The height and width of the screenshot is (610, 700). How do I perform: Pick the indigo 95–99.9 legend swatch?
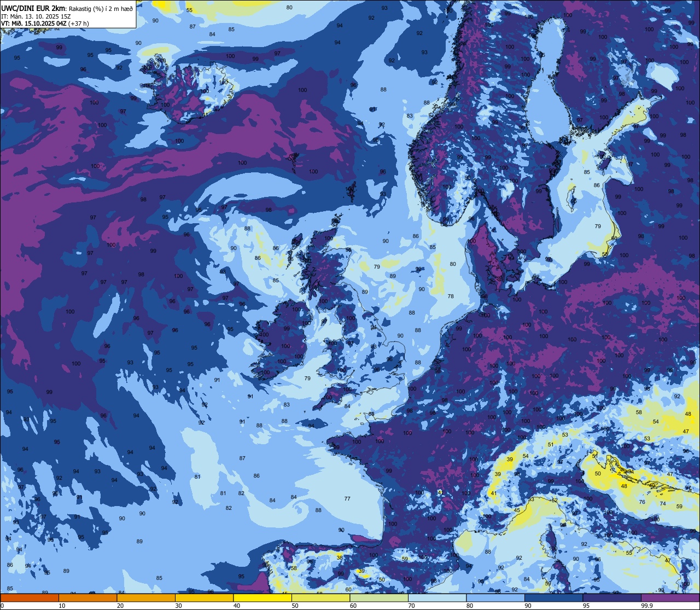pos(612,597)
